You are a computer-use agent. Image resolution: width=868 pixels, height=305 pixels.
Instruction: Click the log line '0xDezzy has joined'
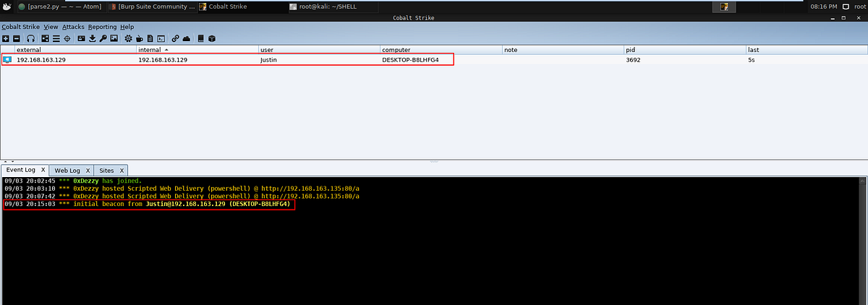coord(72,181)
